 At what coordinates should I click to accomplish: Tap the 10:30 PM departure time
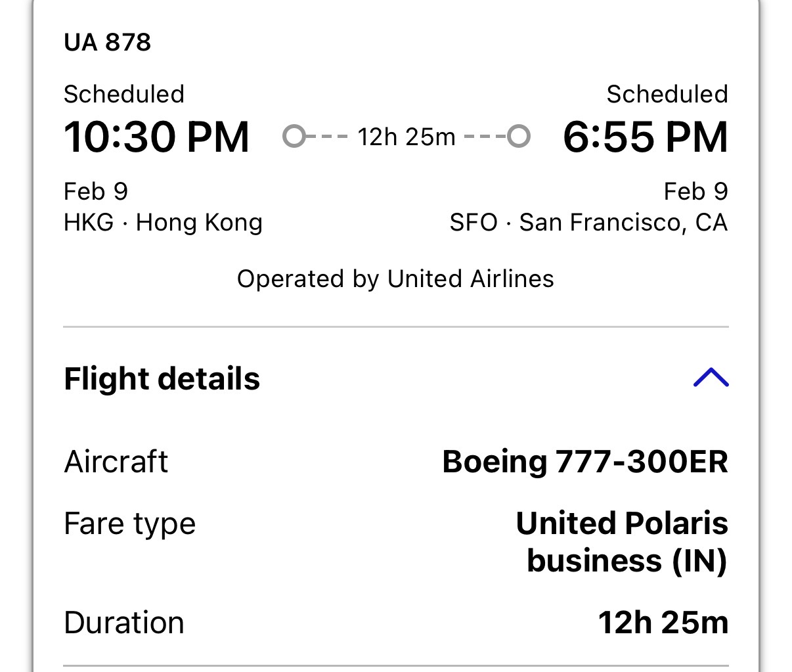click(156, 137)
